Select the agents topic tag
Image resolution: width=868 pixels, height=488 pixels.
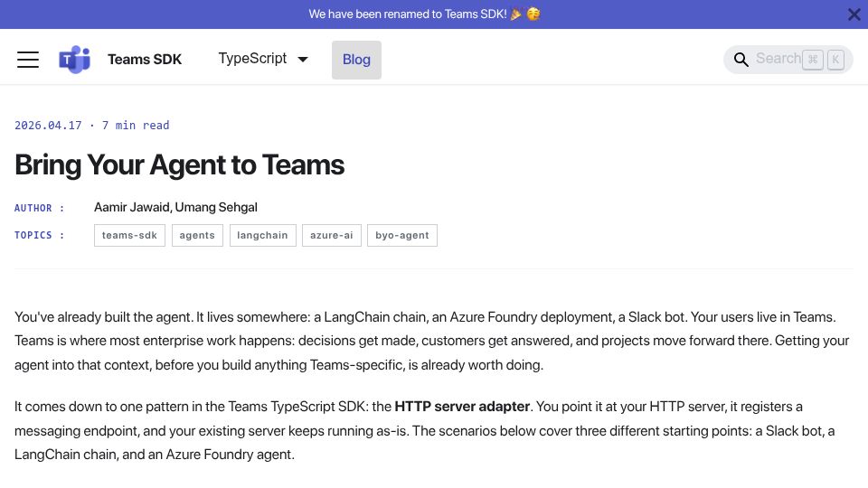(197, 235)
